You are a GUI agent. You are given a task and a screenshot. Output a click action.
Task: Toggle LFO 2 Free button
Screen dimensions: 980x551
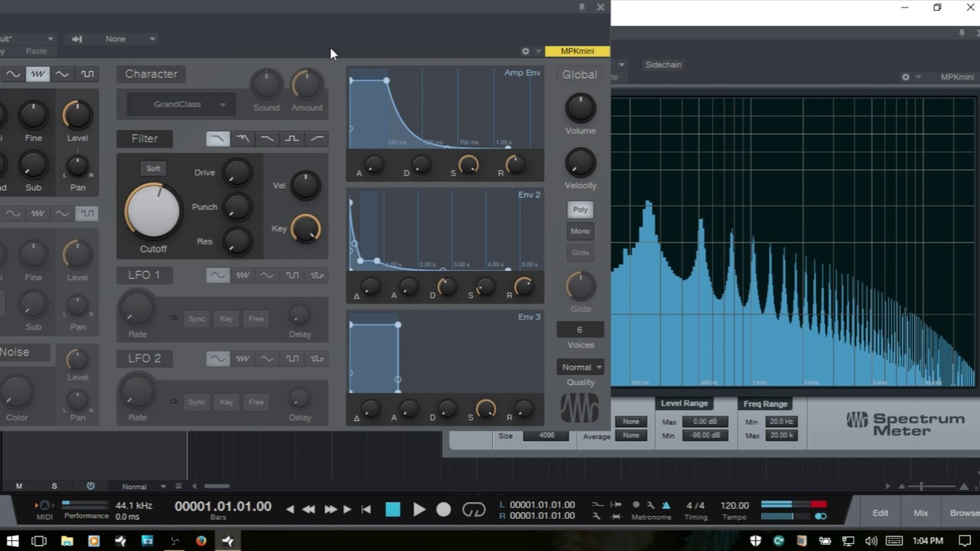pos(256,402)
